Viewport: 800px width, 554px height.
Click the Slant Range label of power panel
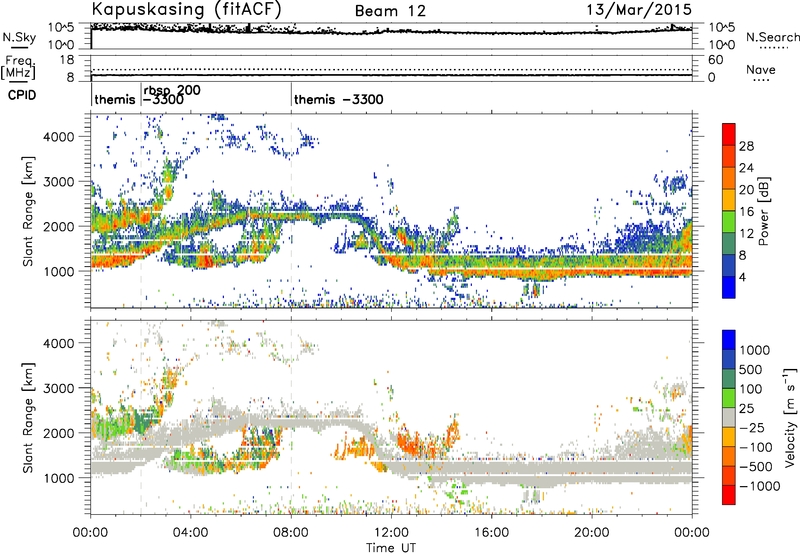point(28,211)
